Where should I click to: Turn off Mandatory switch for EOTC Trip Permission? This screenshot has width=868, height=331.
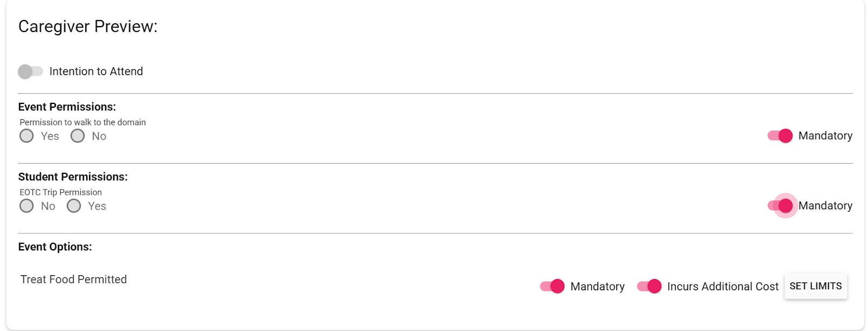pos(780,206)
